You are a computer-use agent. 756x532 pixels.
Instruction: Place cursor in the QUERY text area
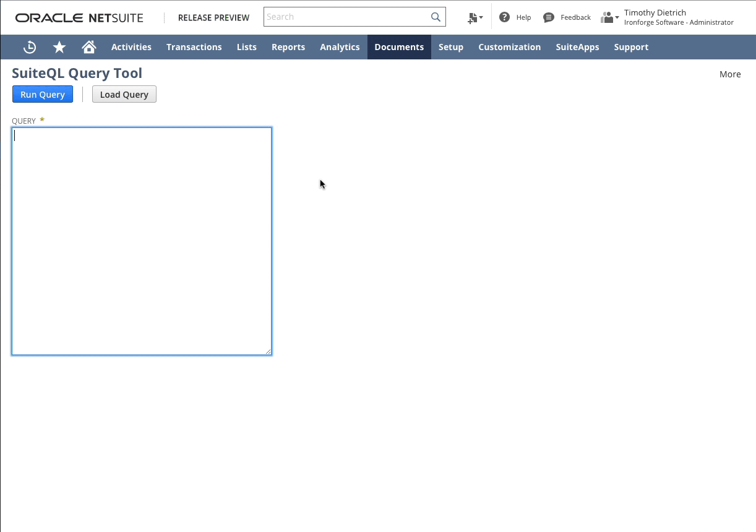pos(141,241)
